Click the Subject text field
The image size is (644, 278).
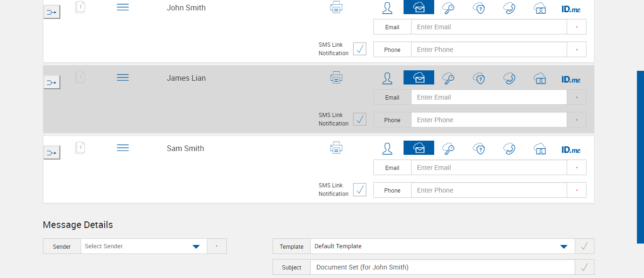(x=442, y=267)
